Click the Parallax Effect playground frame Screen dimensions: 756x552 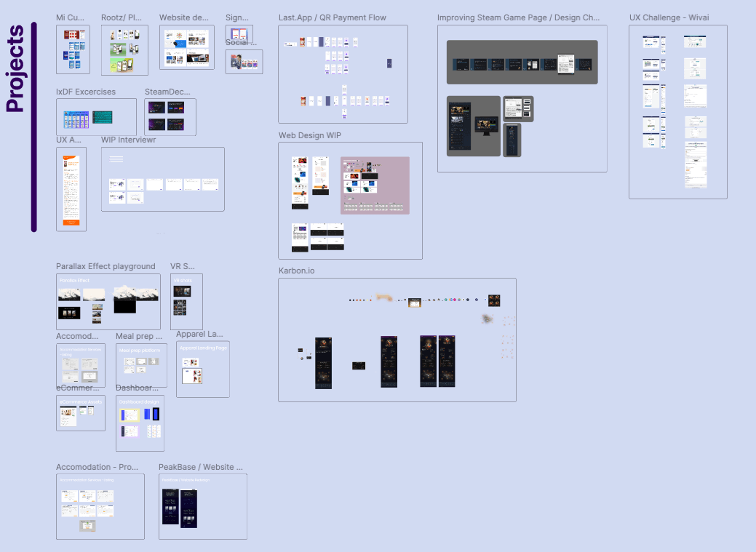[108, 302]
